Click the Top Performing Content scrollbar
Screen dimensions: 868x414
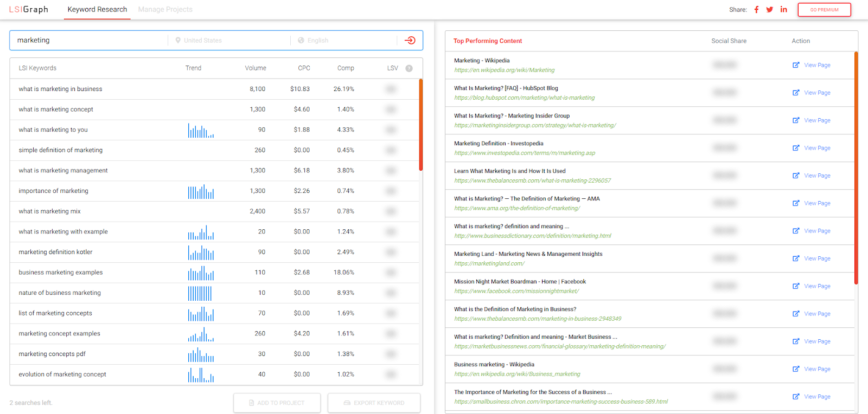856,168
